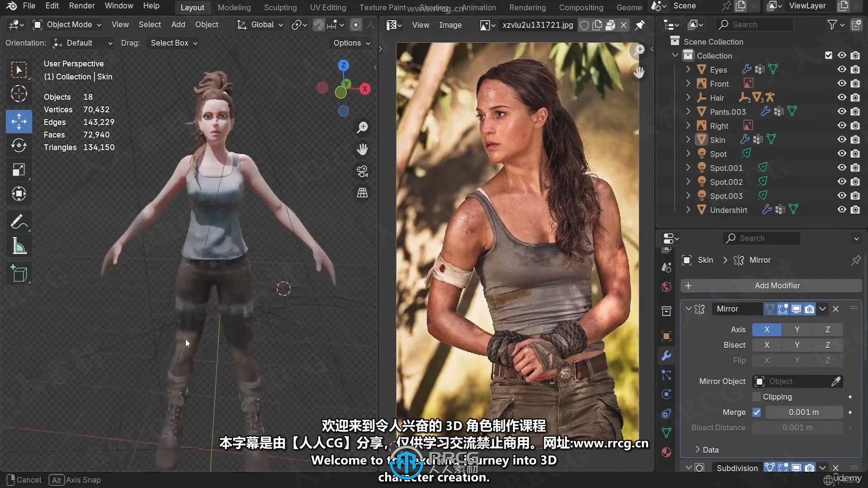Remove the Mirror modifier with X
The height and width of the screenshot is (488, 868).
[836, 309]
